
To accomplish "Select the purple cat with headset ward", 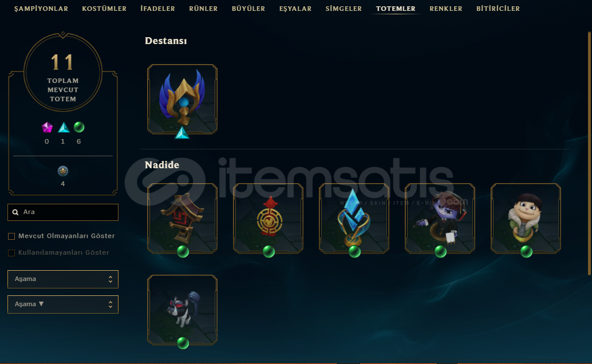I will 440,218.
